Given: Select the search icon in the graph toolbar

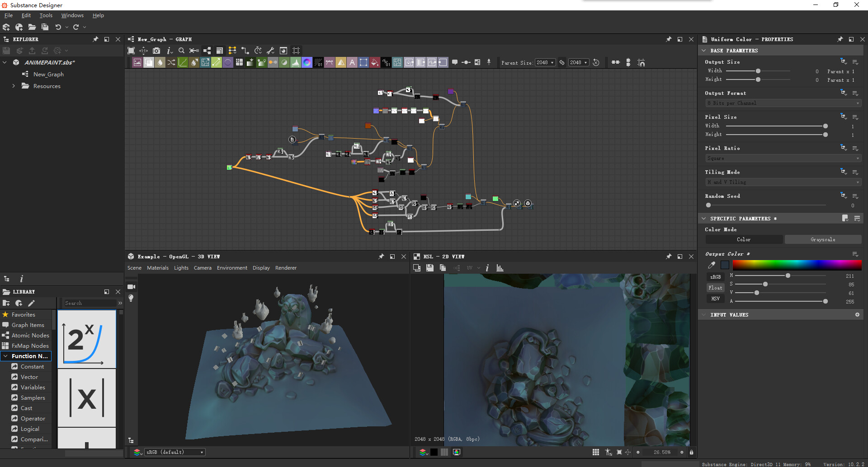Looking at the screenshot, I should point(181,51).
